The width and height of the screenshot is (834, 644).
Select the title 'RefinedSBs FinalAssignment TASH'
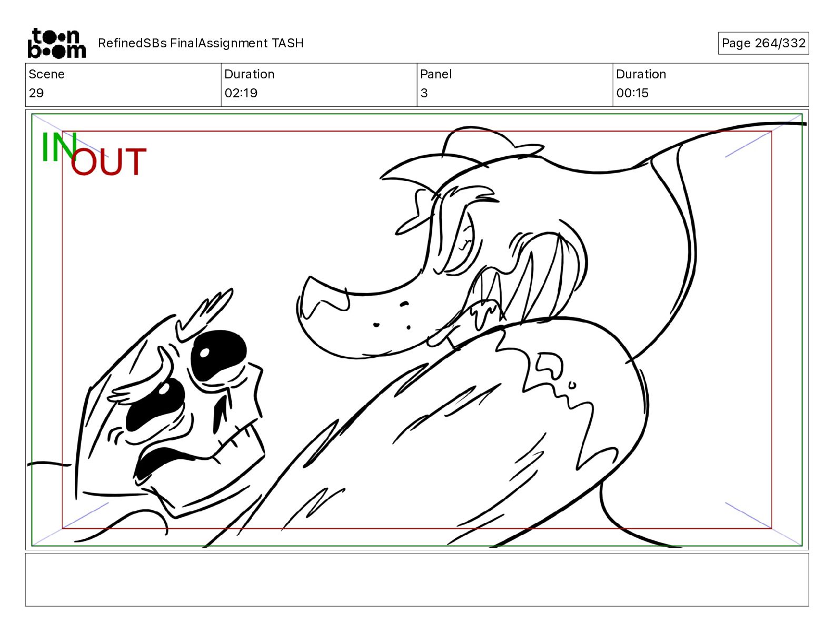(x=201, y=43)
